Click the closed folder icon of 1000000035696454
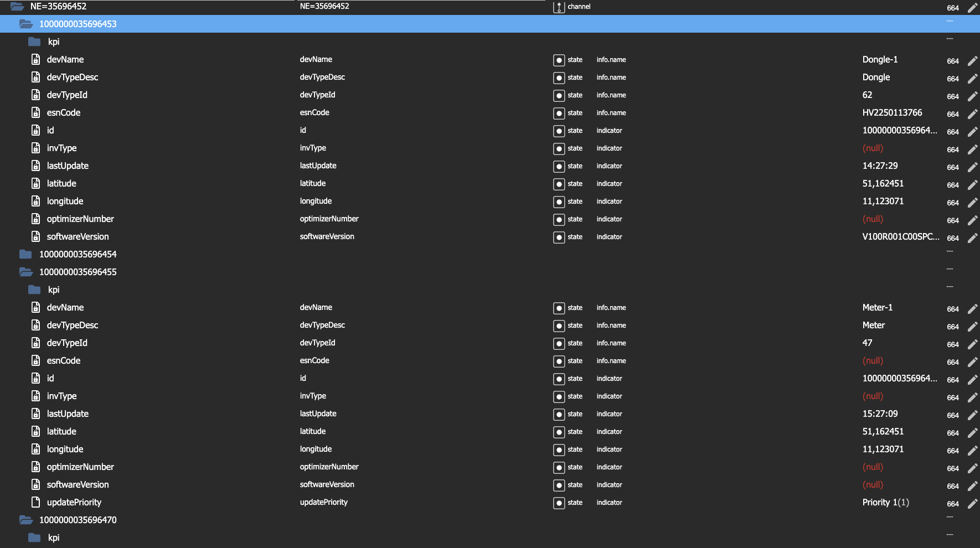 point(25,254)
